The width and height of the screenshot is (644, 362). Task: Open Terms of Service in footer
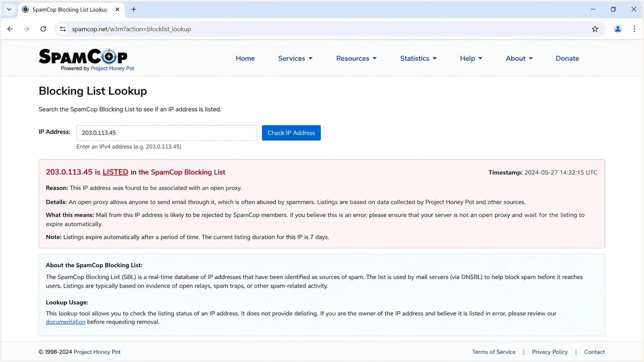click(494, 352)
